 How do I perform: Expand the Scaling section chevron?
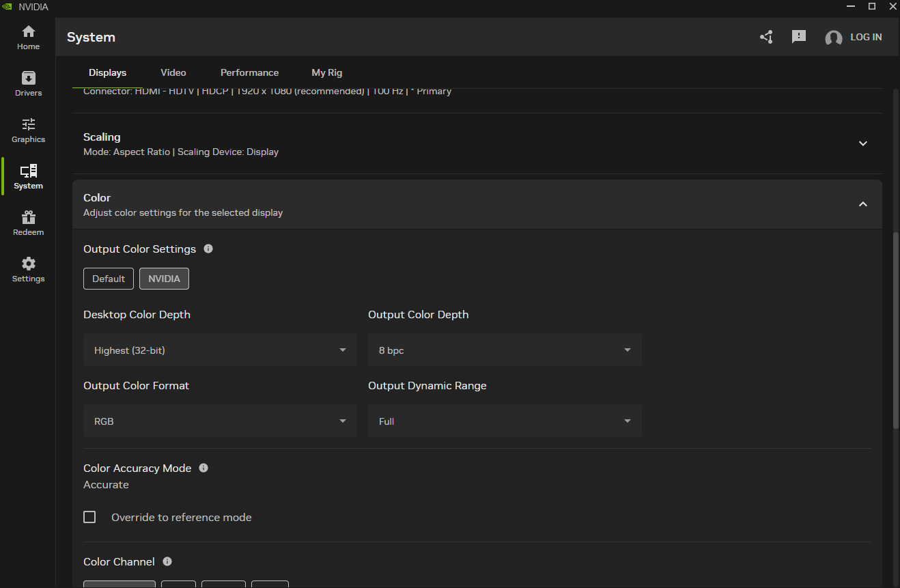862,143
